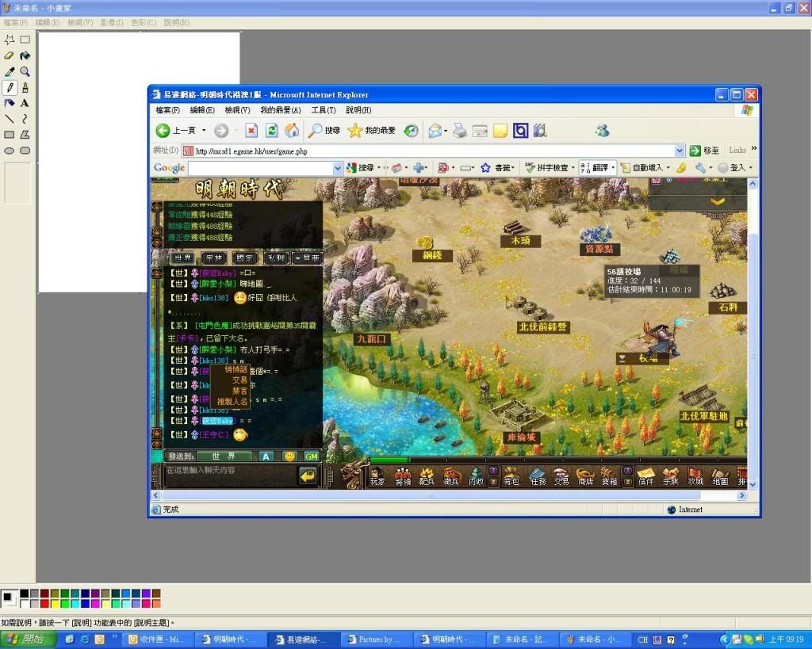Pick the Airbrush tool in Paint
This screenshot has height=649, width=812.
pyautogui.click(x=10, y=103)
